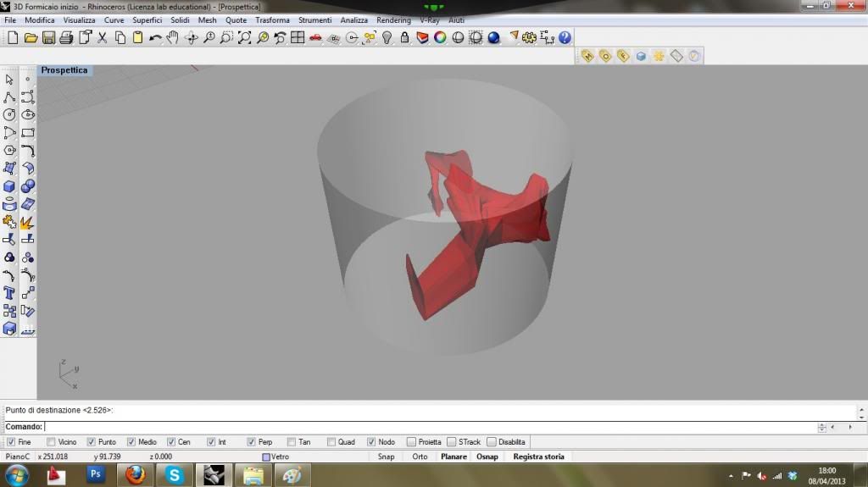Toggle the Cen osnap checkbox
This screenshot has height=487, width=868.
171,441
